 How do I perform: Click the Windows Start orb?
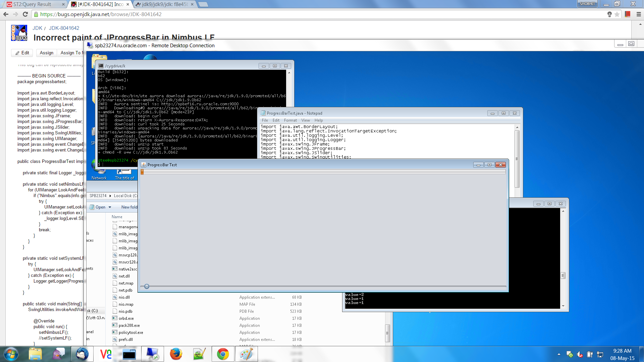click(x=11, y=354)
